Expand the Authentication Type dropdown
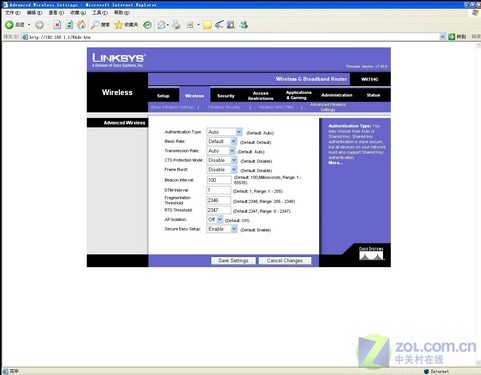 point(239,132)
